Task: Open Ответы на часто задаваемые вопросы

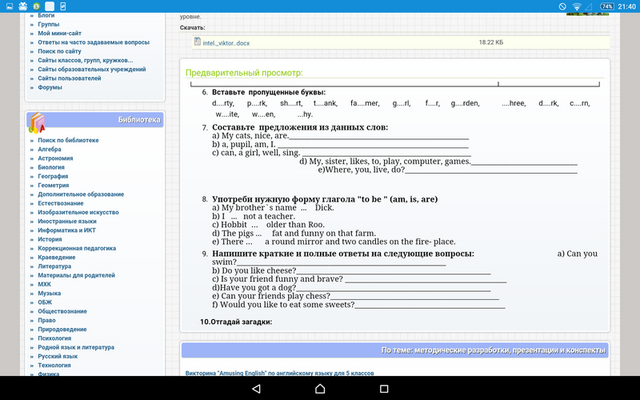Action: (93, 42)
